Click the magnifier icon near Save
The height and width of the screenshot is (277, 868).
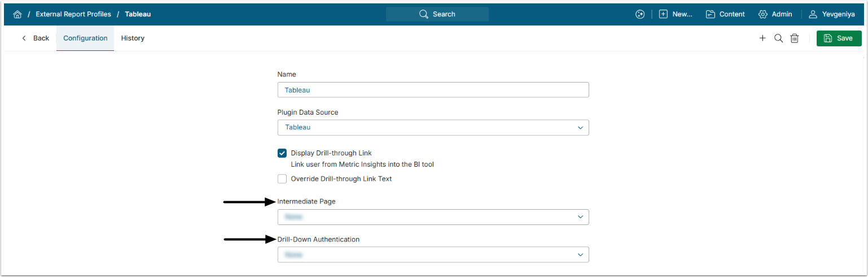tap(778, 38)
